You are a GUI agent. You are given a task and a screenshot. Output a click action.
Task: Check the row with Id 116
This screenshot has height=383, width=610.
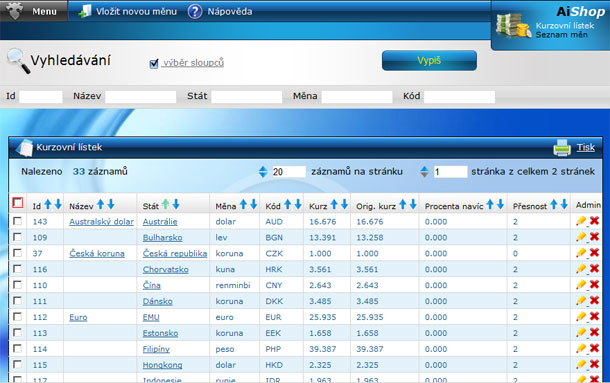tap(17, 269)
